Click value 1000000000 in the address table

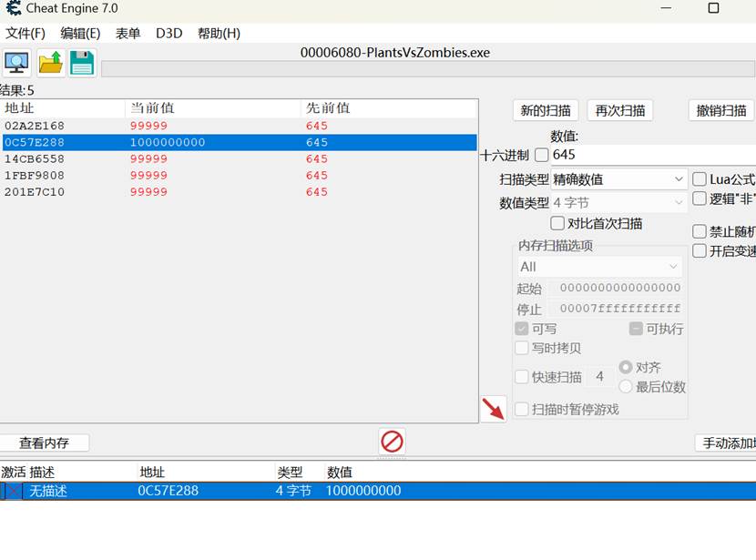point(363,491)
